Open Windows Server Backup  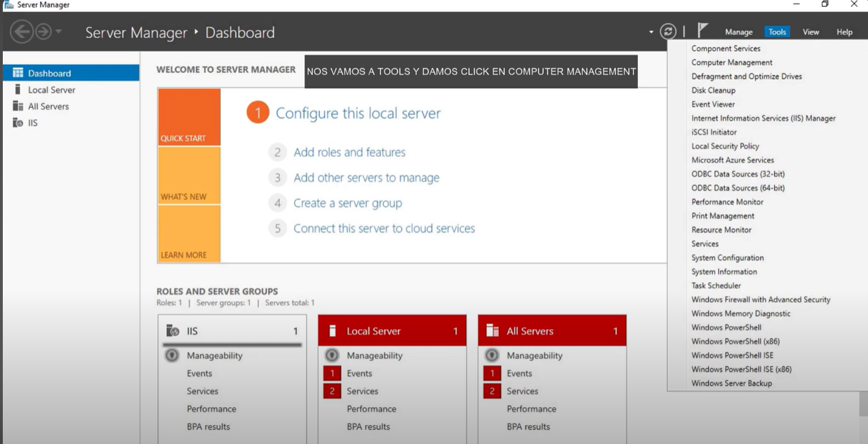731,383
